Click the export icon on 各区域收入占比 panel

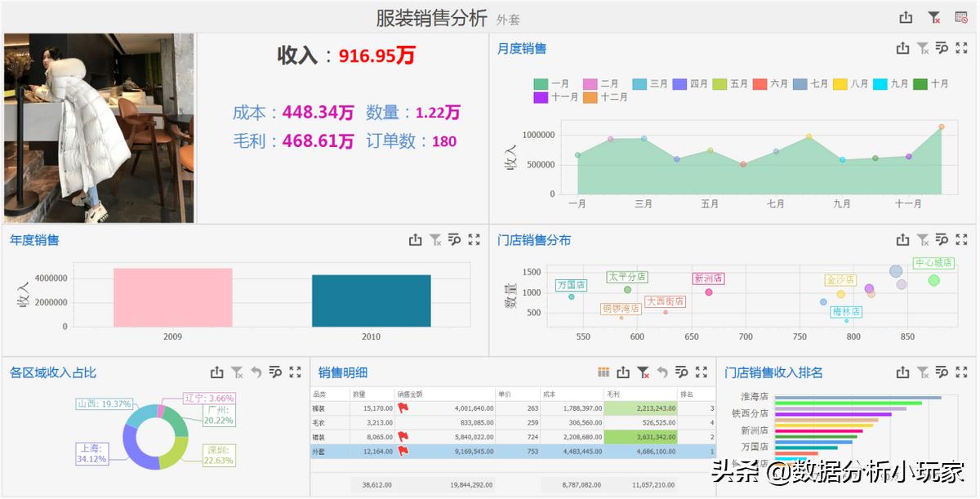point(216,372)
